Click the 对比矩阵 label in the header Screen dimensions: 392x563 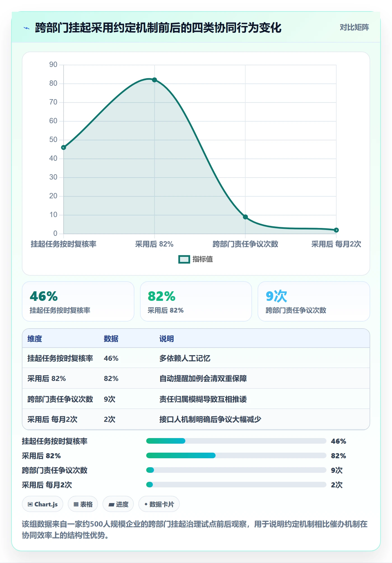354,27
